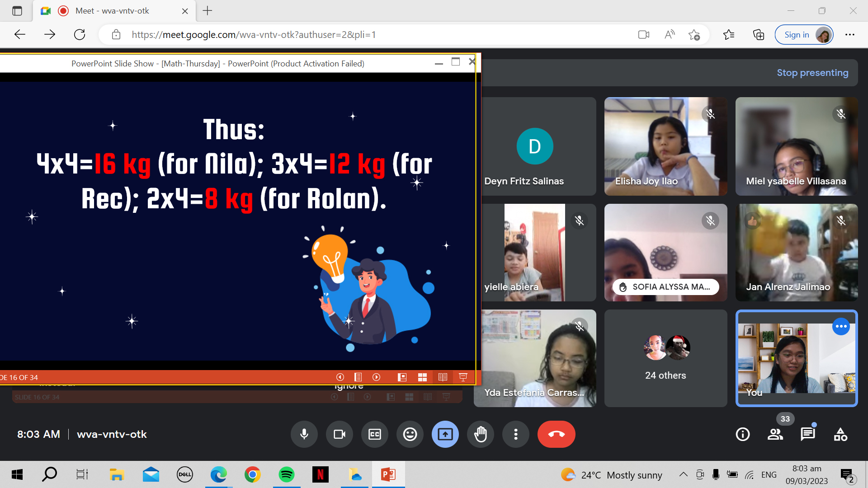The width and height of the screenshot is (868, 488).
Task: Click the ENG language indicator
Action: pos(769,475)
